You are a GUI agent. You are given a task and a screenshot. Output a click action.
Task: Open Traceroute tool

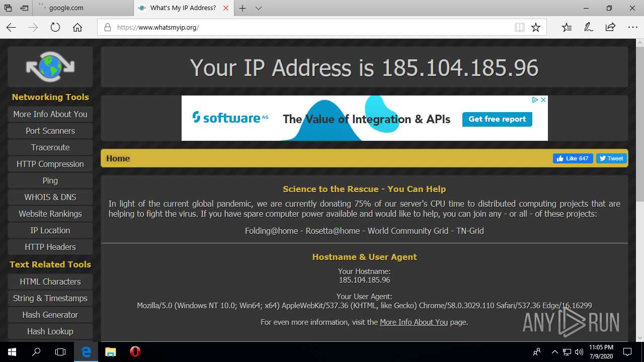50,147
